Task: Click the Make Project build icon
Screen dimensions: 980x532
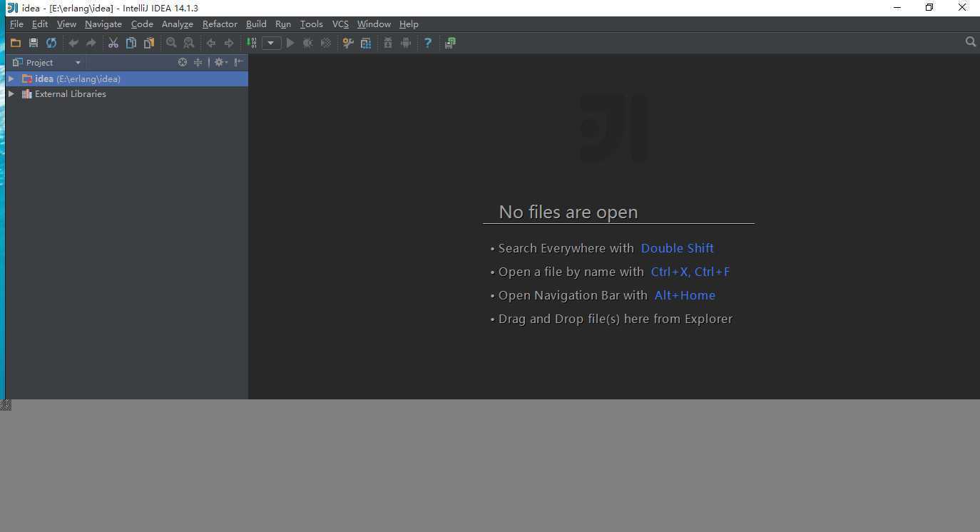Action: click(252, 43)
